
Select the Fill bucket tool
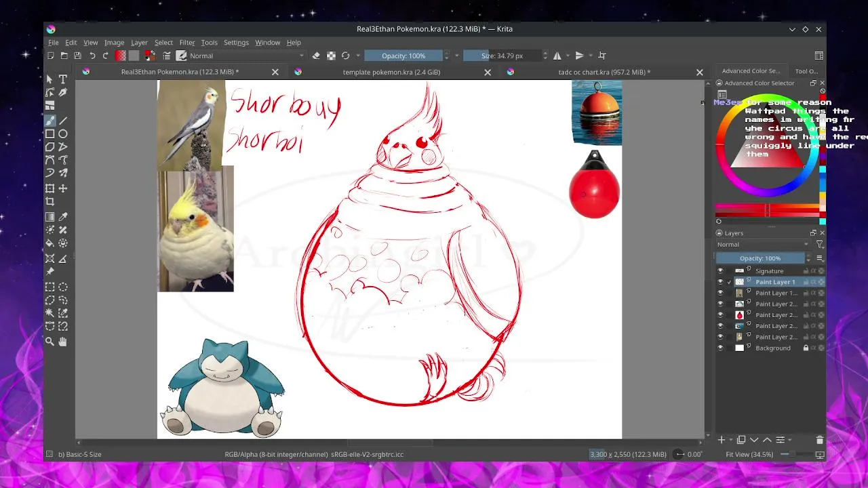click(50, 243)
